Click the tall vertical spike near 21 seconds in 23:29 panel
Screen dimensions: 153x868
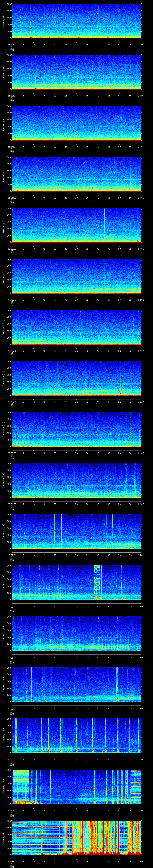tap(58, 376)
